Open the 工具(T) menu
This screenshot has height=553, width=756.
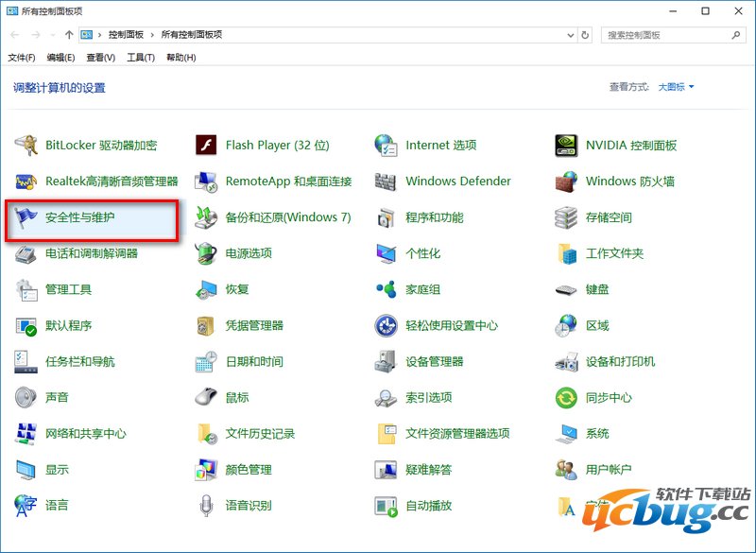pos(141,58)
